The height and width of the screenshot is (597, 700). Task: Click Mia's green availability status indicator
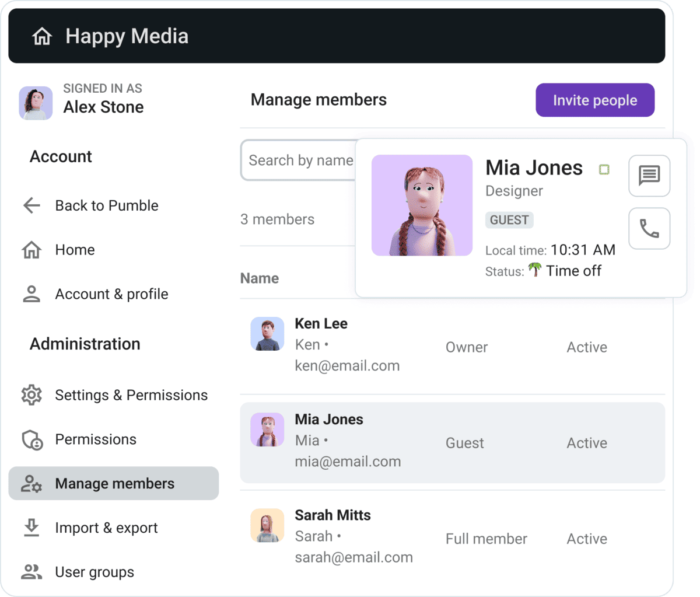point(604,169)
